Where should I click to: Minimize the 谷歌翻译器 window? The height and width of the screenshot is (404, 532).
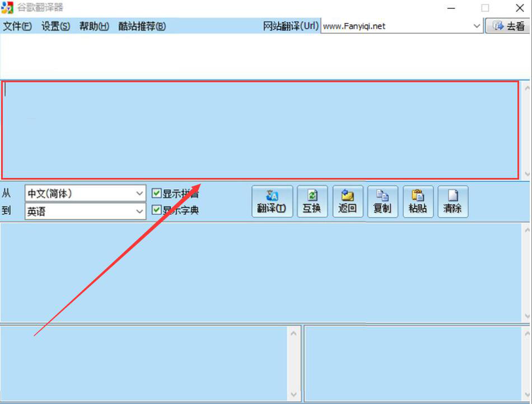coord(451,8)
